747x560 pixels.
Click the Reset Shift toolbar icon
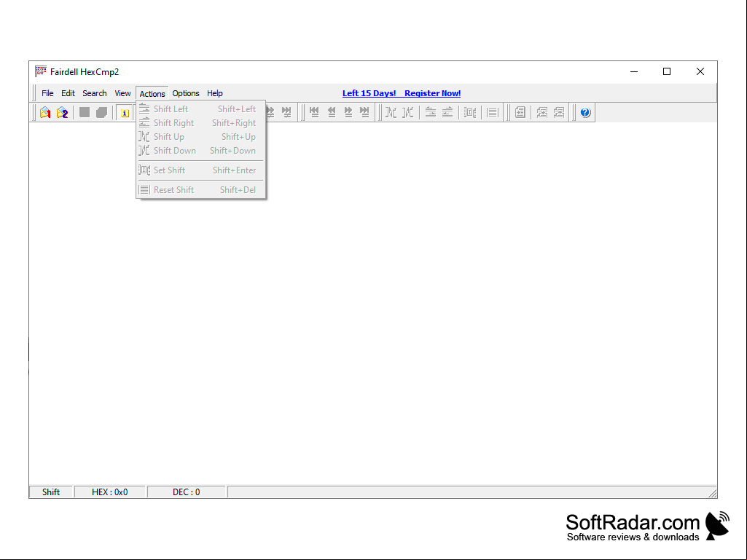pyautogui.click(x=493, y=112)
